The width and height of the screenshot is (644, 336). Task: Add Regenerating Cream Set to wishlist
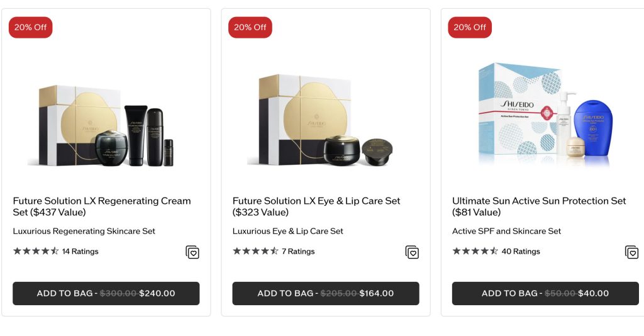[192, 252]
